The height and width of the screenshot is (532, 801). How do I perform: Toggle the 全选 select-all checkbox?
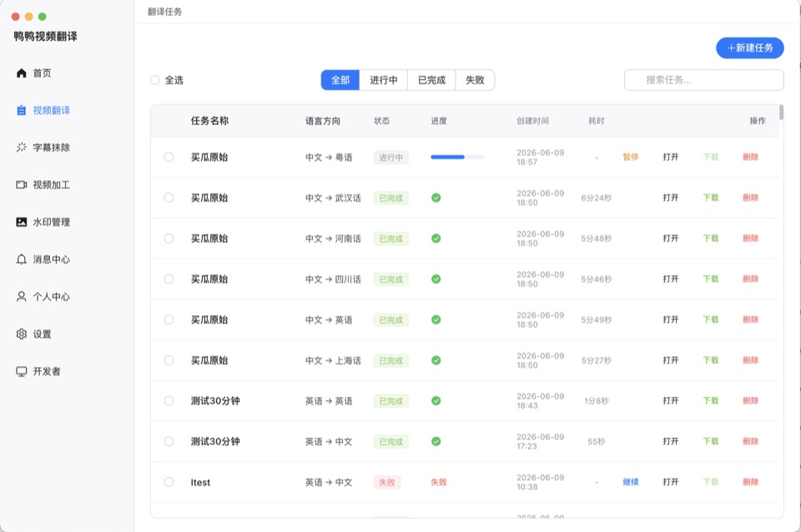click(155, 80)
